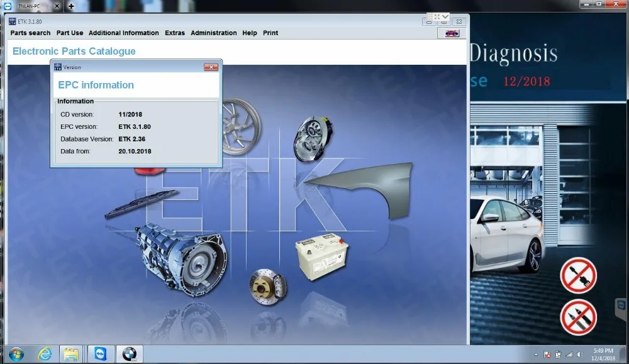This screenshot has width=629, height=364.
Task: Click the Electronic Parts Catalogue heading
Action: point(74,52)
